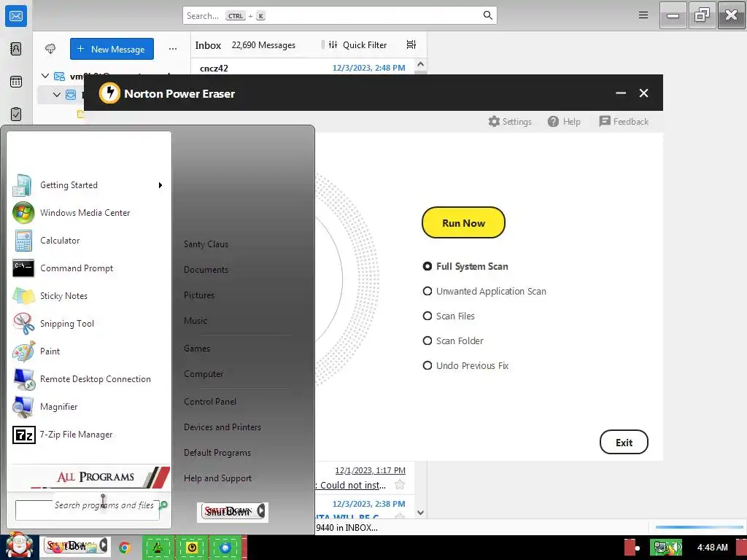Image resolution: width=747 pixels, height=560 pixels.
Task: Open the message from cncz42
Action: pyautogui.click(x=303, y=68)
